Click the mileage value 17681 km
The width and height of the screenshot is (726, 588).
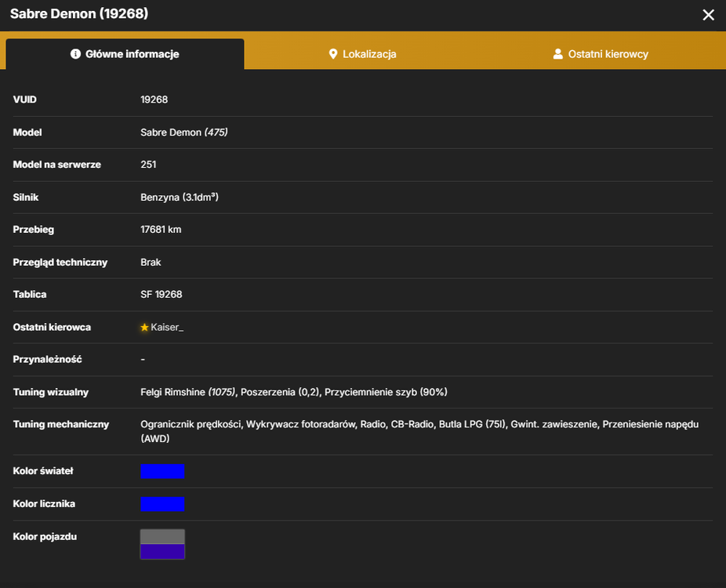[161, 230]
